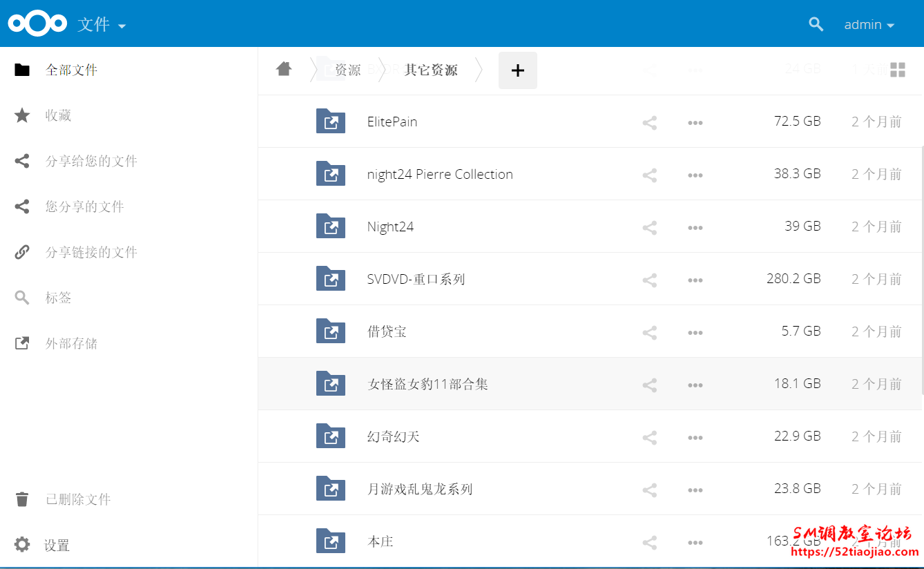Go to home folder breadcrumb icon
Screen dimensions: 924x569
point(284,69)
